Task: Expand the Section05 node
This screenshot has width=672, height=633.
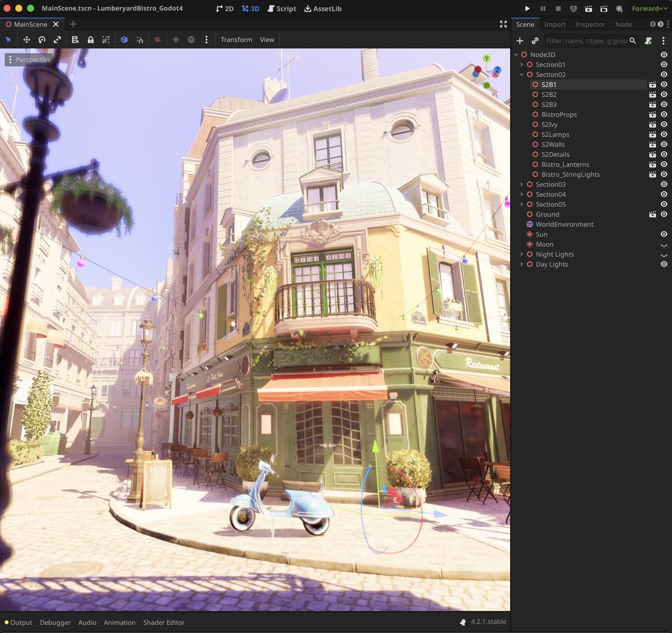Action: coord(521,204)
